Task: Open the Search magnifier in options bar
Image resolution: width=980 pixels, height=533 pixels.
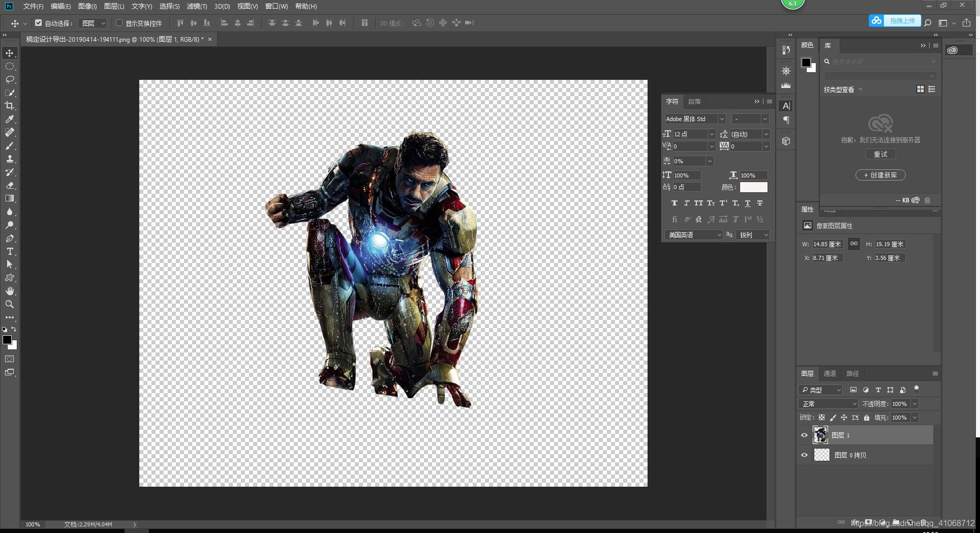Action: tap(928, 23)
